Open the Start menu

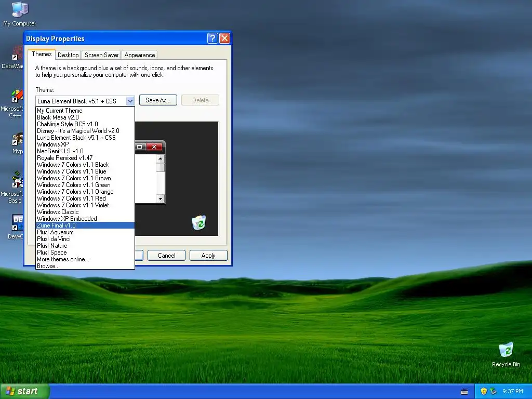[x=24, y=391]
